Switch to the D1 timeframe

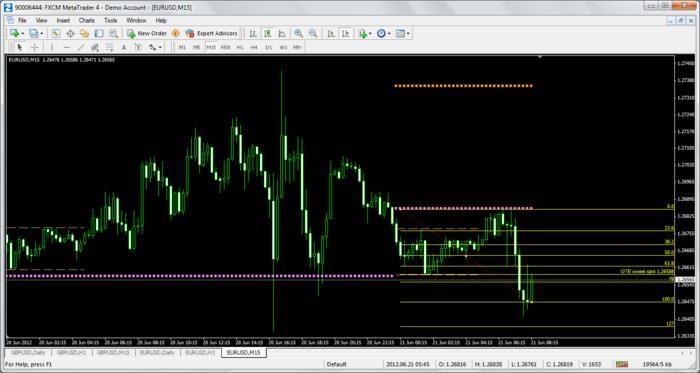(268, 47)
